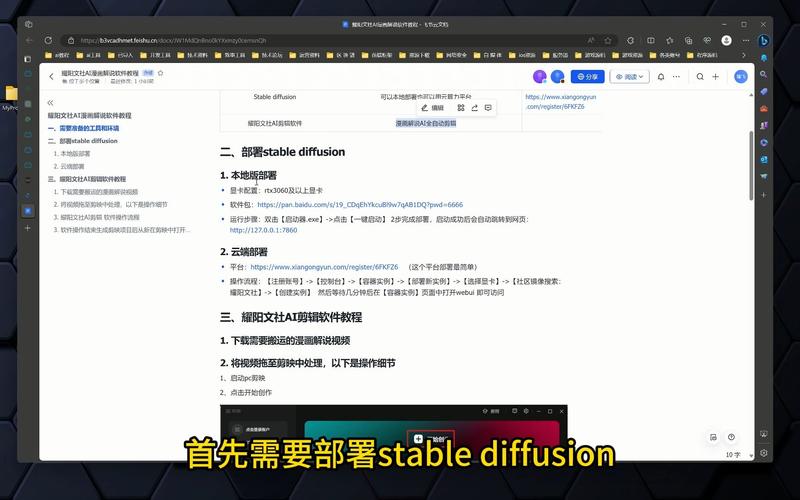Screen dimensions: 800x500
Task: Click the Edge sidebar search icon
Action: (x=763, y=74)
